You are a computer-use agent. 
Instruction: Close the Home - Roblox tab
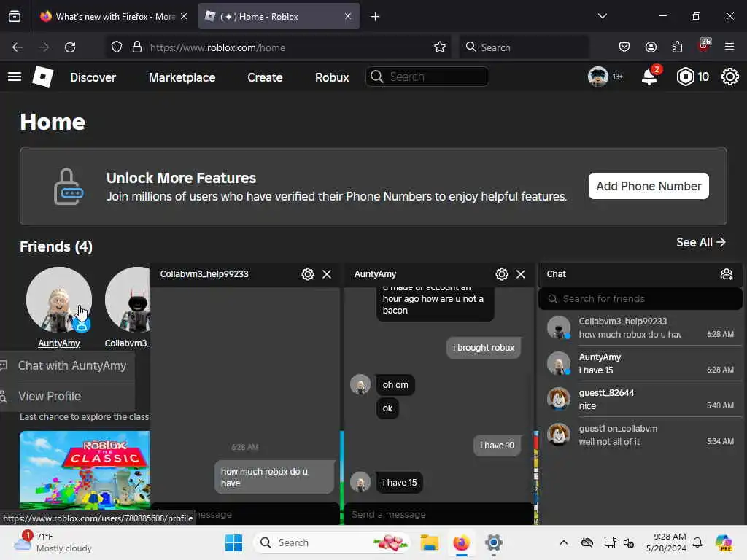(348, 16)
